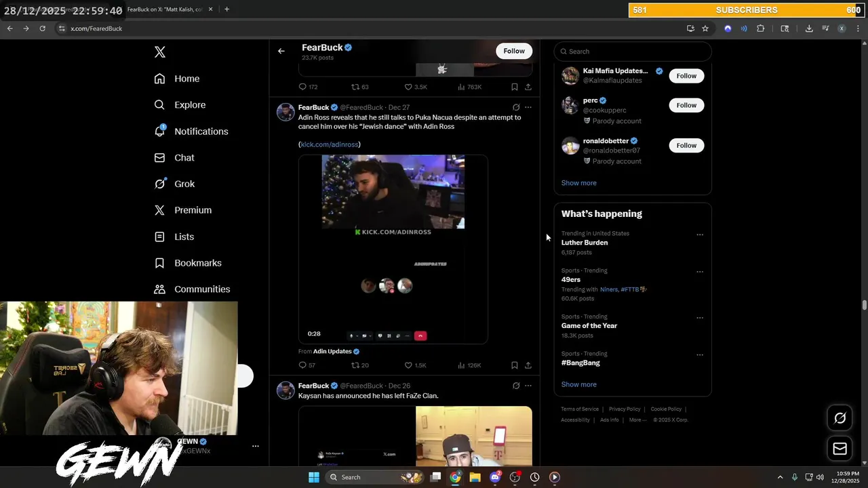Bookmark this page with star icon

point(705,28)
